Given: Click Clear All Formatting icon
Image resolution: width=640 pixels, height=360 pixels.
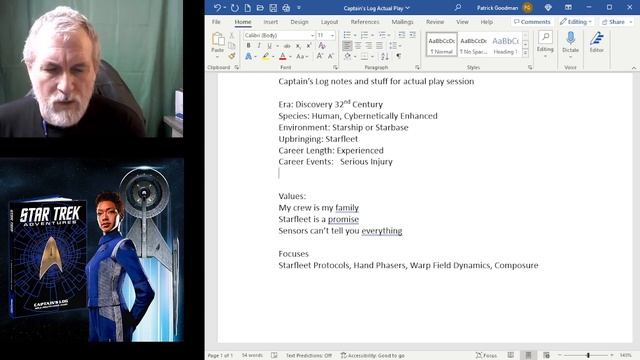Looking at the screenshot, I should point(322,46).
